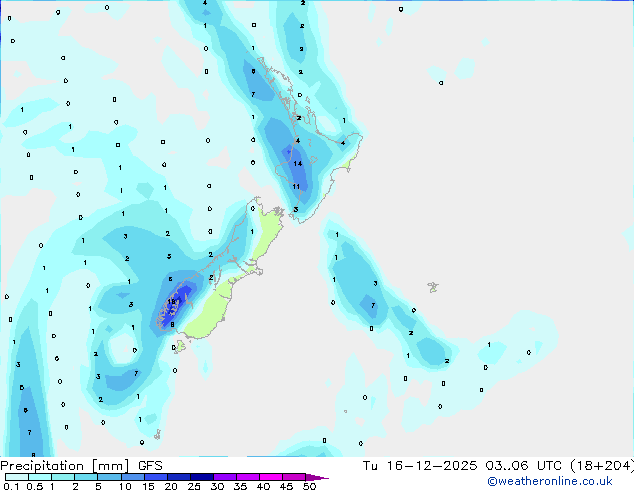Click the '25' legend scale label
This screenshot has width=634, height=490.
194,486
